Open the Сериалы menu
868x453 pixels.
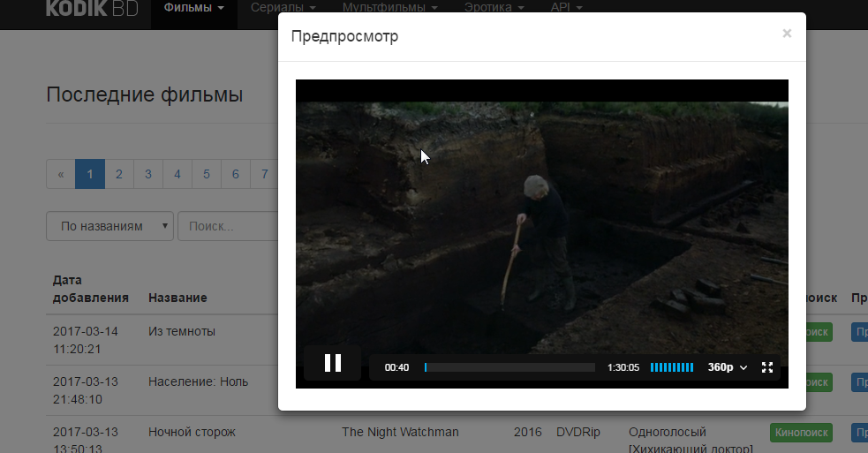pyautogui.click(x=283, y=8)
